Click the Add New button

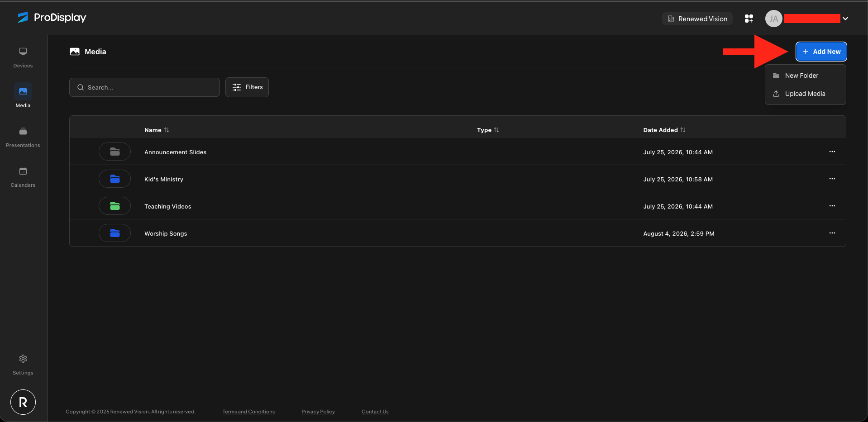pyautogui.click(x=821, y=52)
